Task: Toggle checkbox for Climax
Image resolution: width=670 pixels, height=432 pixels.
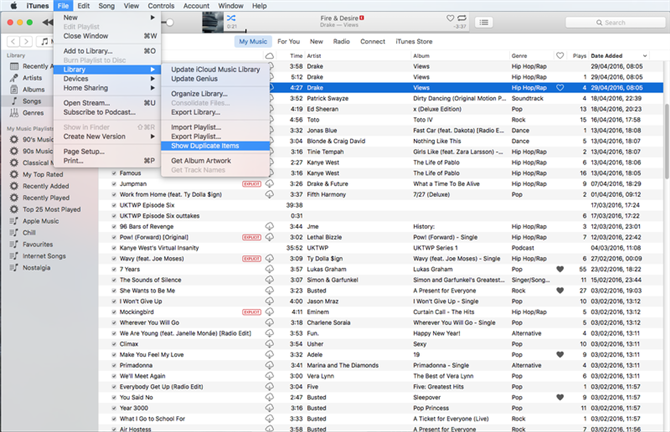Action: pos(114,344)
